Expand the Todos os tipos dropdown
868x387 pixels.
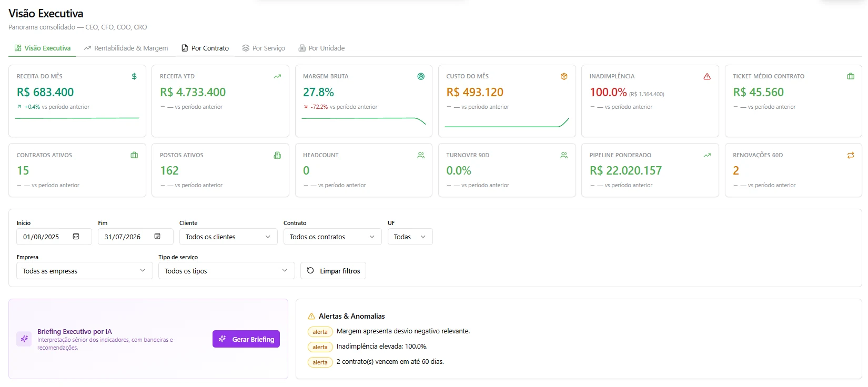click(226, 271)
